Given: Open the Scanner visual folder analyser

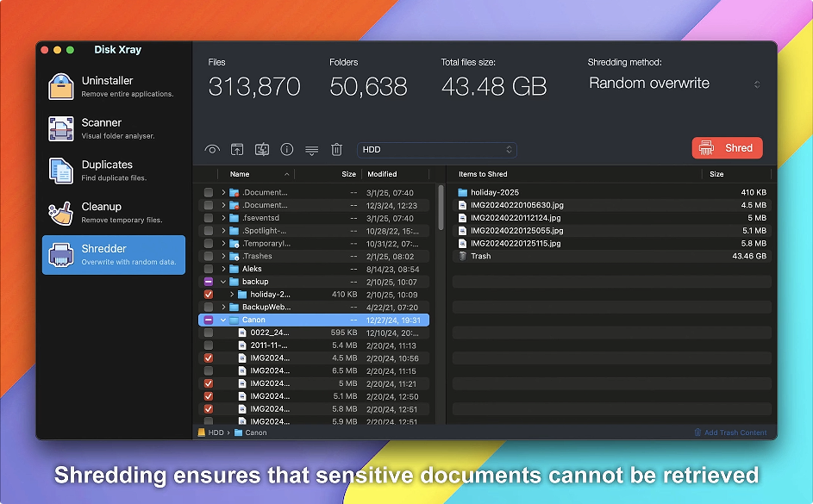Looking at the screenshot, I should (x=114, y=128).
